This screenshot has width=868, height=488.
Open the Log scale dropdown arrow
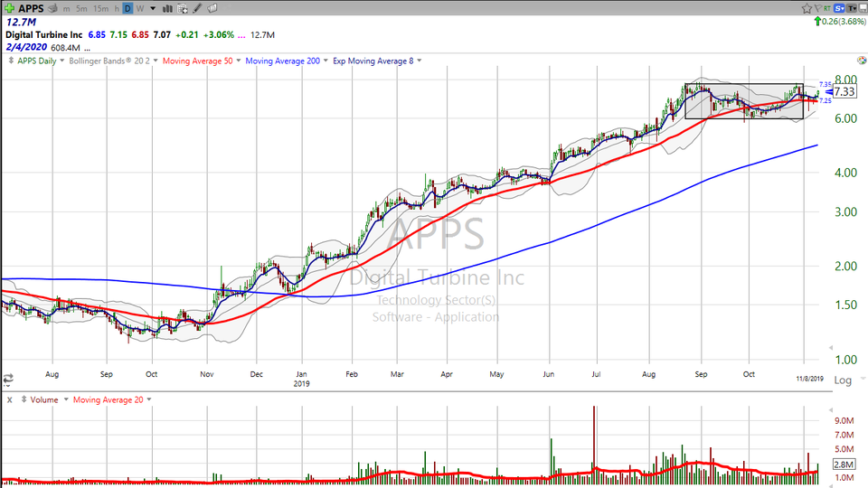tap(863, 380)
